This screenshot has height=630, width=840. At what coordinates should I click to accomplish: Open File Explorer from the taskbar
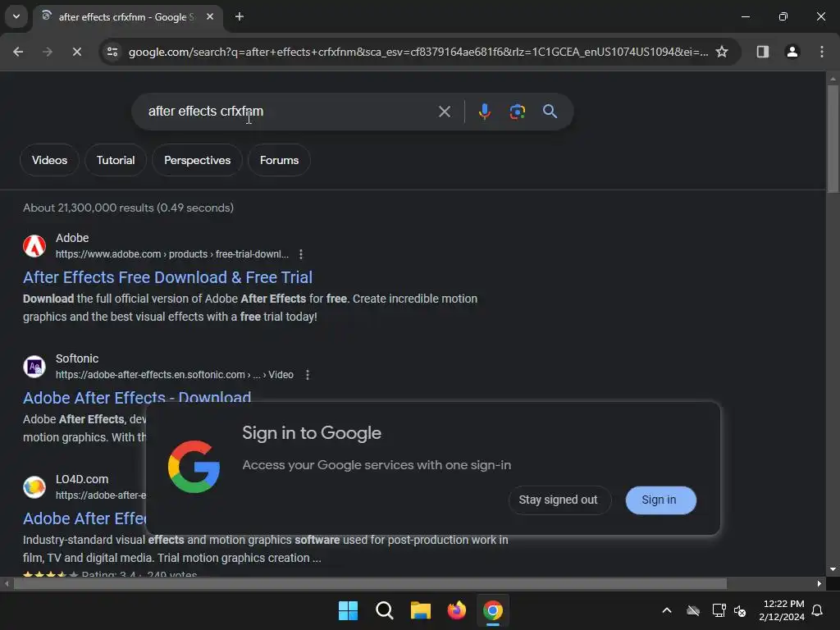click(x=421, y=610)
